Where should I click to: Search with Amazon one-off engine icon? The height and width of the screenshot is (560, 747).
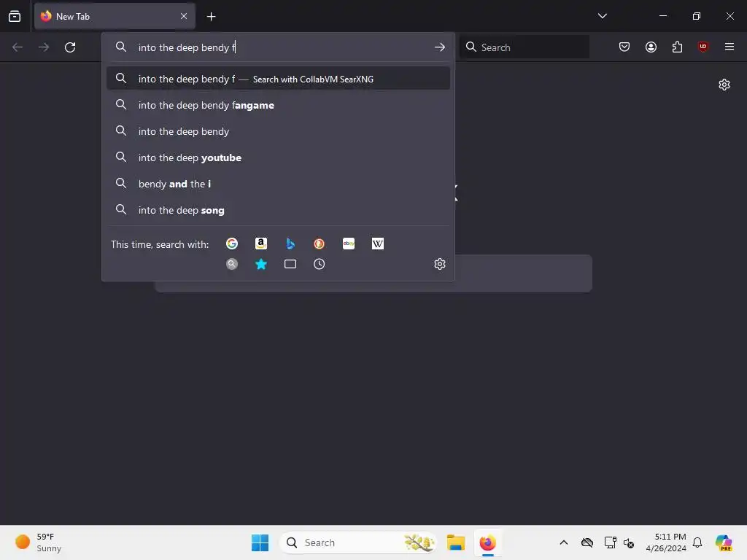tap(261, 244)
